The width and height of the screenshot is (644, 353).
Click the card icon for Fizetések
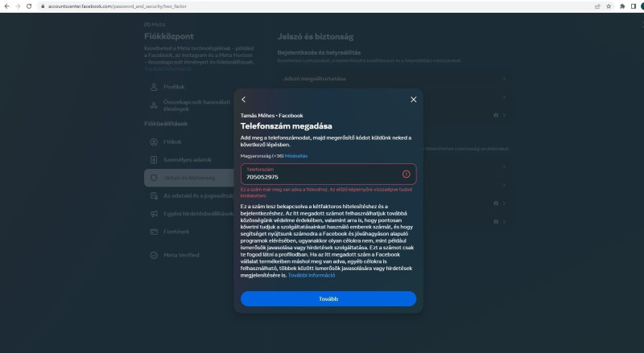tap(154, 232)
